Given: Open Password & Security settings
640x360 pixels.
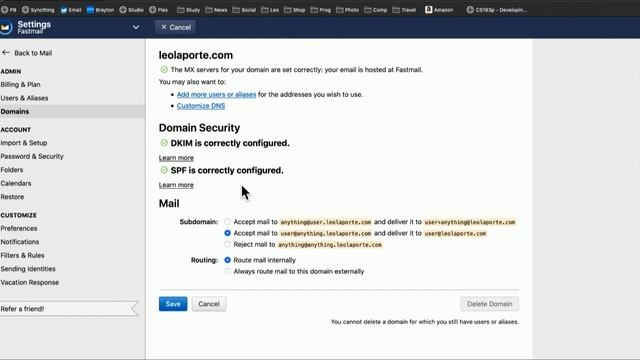Looking at the screenshot, I should click(x=32, y=156).
